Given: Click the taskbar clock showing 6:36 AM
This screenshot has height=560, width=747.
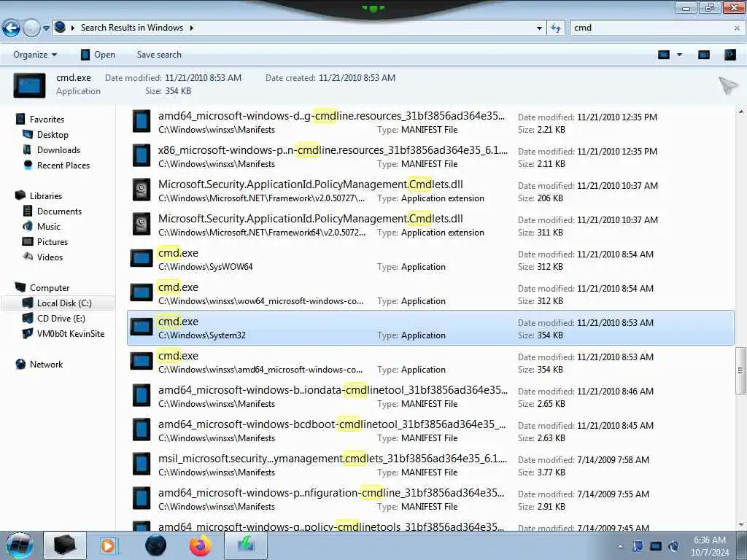Looking at the screenshot, I should click(710, 546).
